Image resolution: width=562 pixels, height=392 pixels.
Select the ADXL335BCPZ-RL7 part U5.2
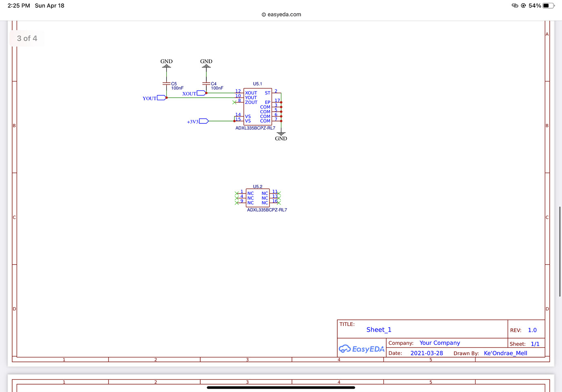(257, 198)
